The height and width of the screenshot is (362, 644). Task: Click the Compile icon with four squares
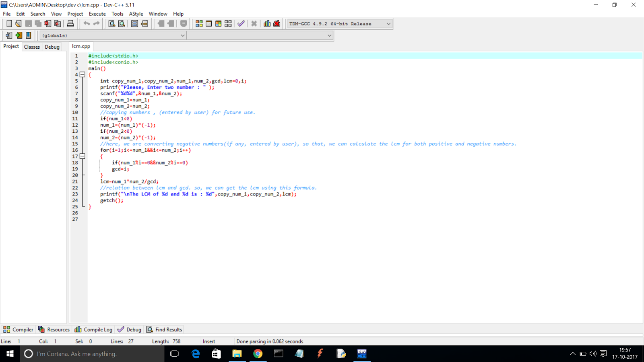point(199,24)
